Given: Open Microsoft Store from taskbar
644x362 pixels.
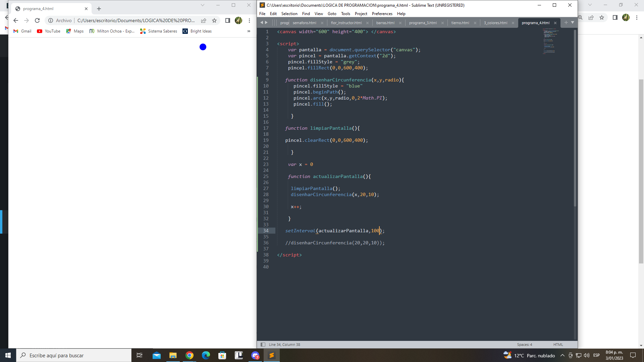Looking at the screenshot, I should pos(222,355).
